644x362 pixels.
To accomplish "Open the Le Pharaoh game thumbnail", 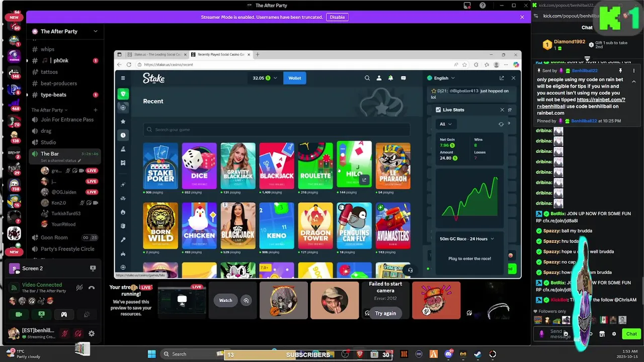I will tap(393, 165).
